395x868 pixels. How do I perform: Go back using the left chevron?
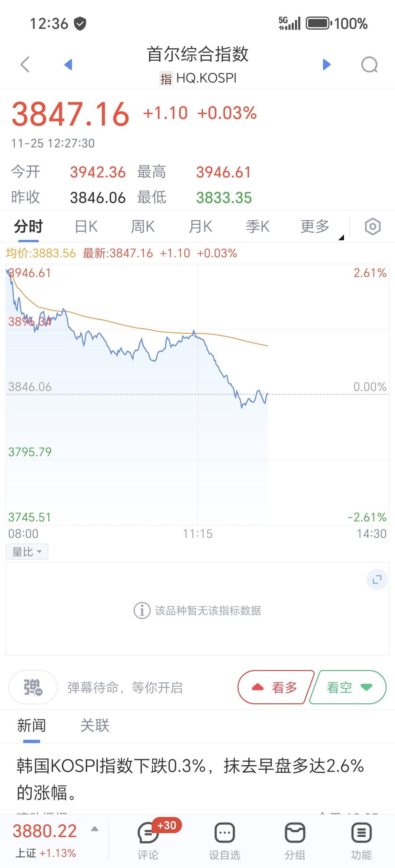pyautogui.click(x=25, y=64)
